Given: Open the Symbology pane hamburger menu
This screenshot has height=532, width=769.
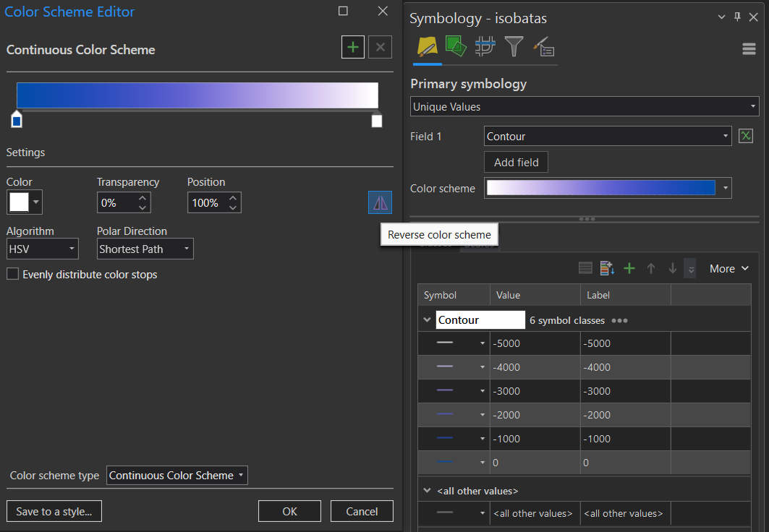Looking at the screenshot, I should click(749, 48).
